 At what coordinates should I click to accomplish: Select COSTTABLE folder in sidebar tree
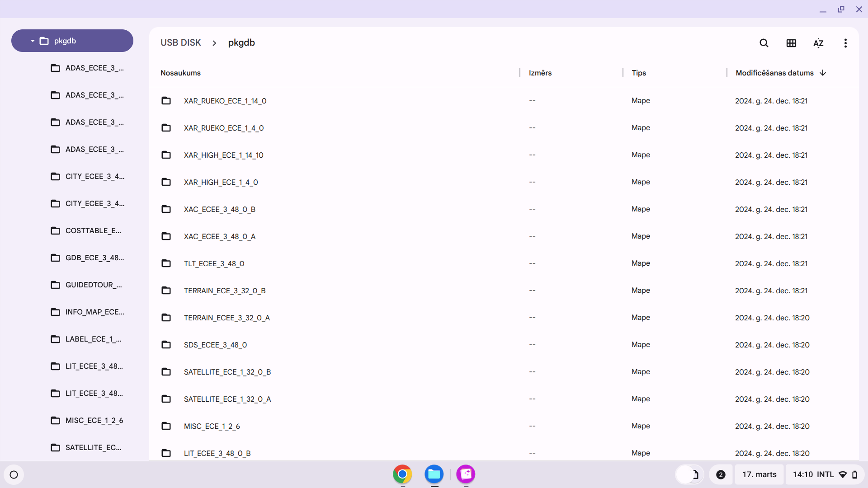tap(93, 230)
